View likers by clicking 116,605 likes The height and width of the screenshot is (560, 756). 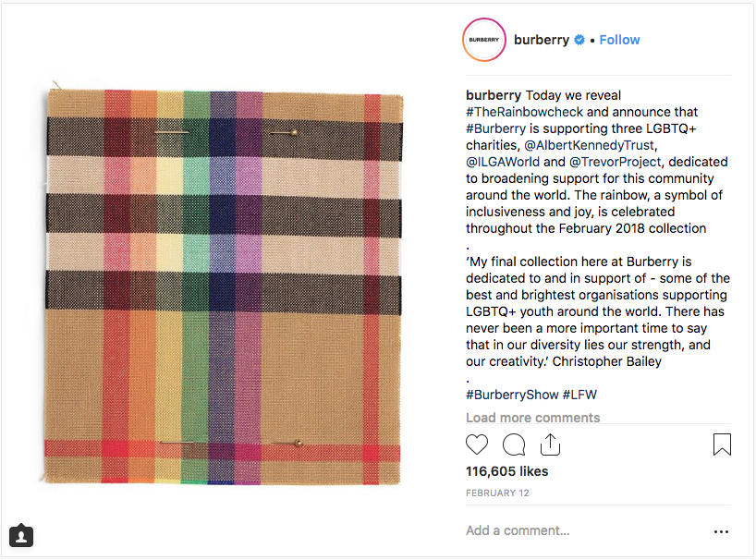point(506,471)
